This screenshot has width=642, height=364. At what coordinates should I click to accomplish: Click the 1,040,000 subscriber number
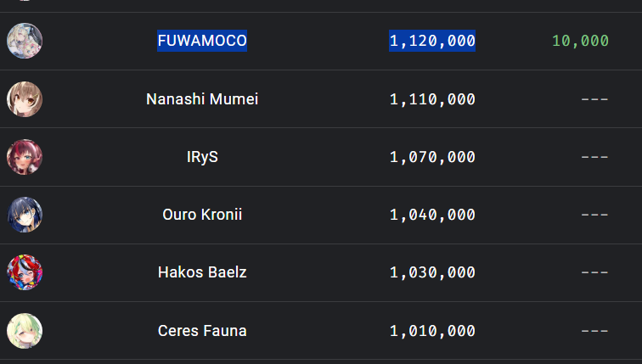[432, 215]
